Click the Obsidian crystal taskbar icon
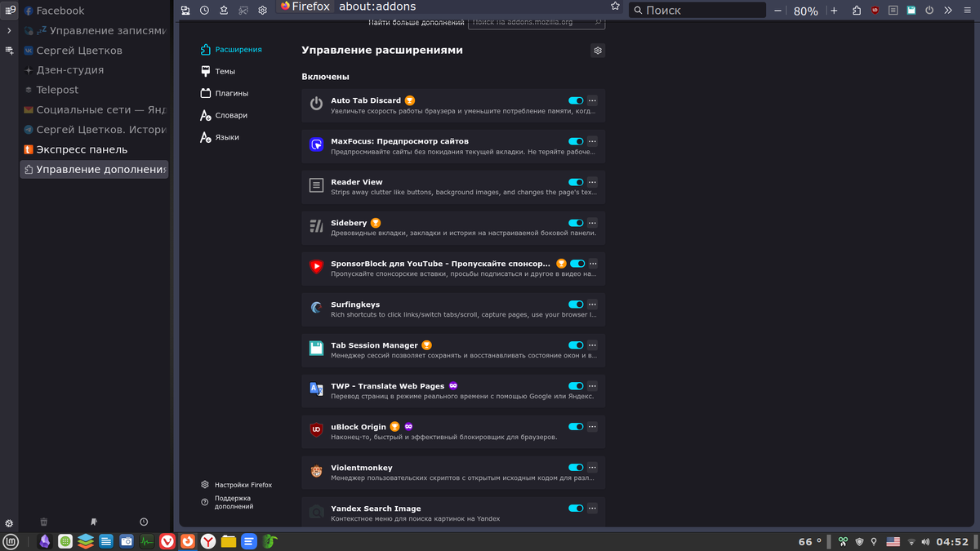Image resolution: width=980 pixels, height=551 pixels. (45, 541)
